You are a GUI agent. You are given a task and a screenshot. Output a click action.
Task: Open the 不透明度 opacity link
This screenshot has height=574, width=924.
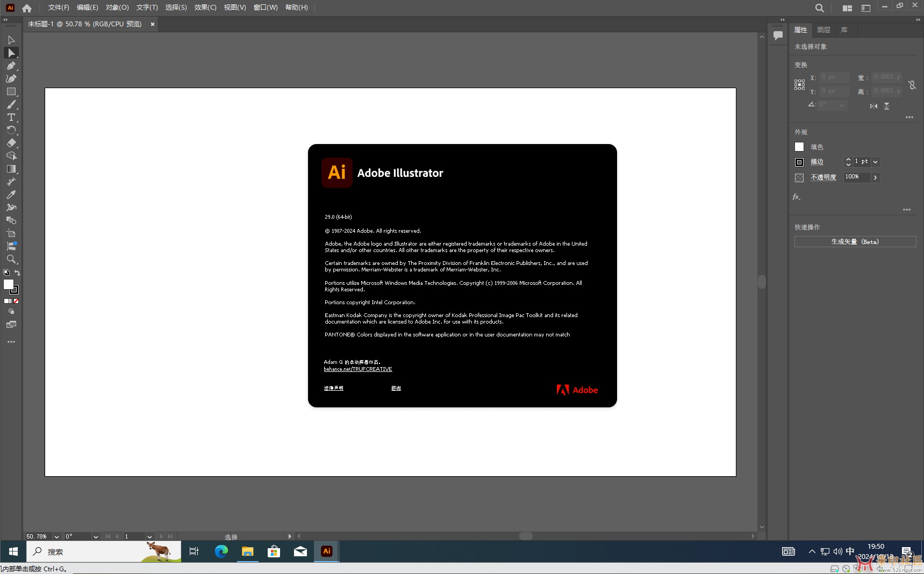click(823, 177)
